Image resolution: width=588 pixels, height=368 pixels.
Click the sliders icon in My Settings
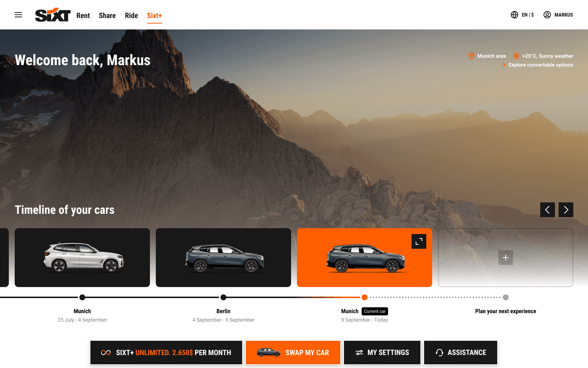(x=359, y=353)
